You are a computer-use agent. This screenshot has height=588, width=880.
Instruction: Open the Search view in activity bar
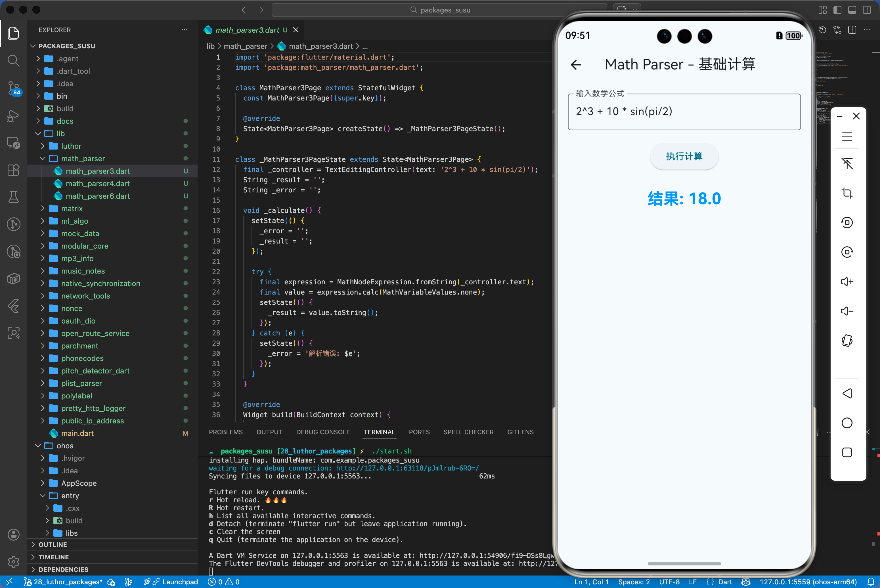[x=14, y=60]
